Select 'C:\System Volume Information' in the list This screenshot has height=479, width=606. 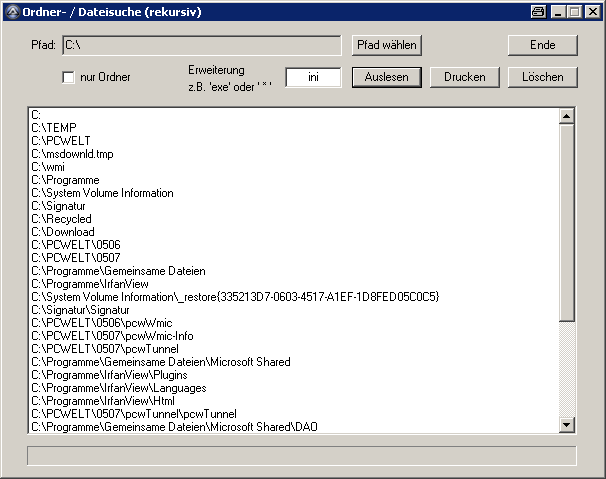tap(102, 193)
